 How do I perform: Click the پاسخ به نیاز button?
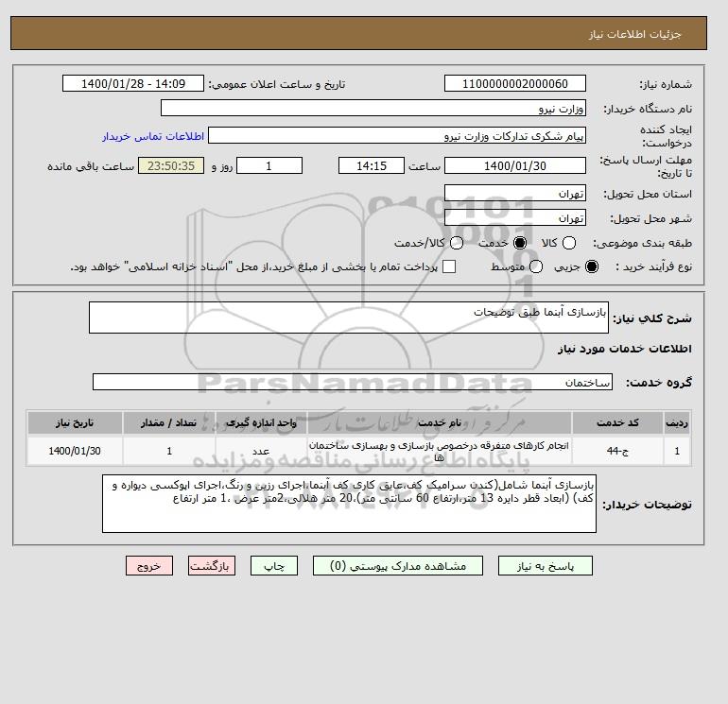click(x=546, y=566)
